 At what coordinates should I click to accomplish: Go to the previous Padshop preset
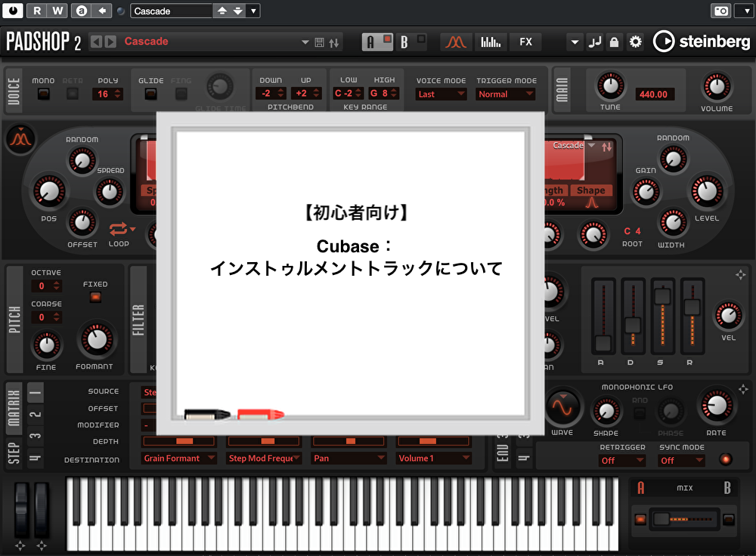pos(97,42)
